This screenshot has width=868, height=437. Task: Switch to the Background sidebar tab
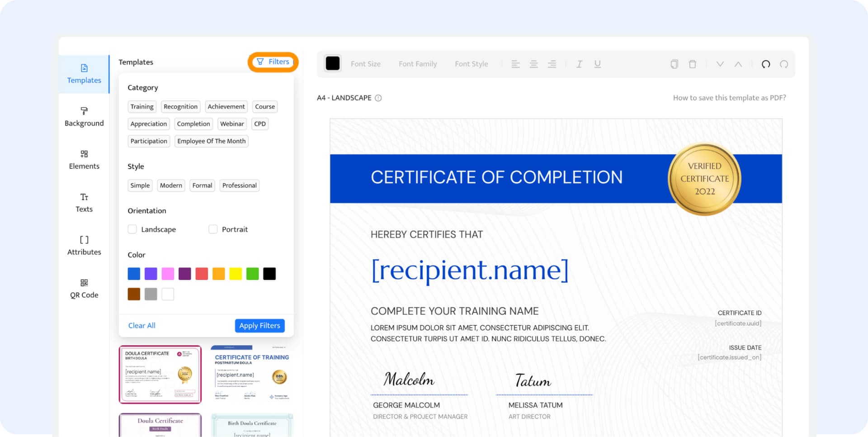click(x=84, y=117)
